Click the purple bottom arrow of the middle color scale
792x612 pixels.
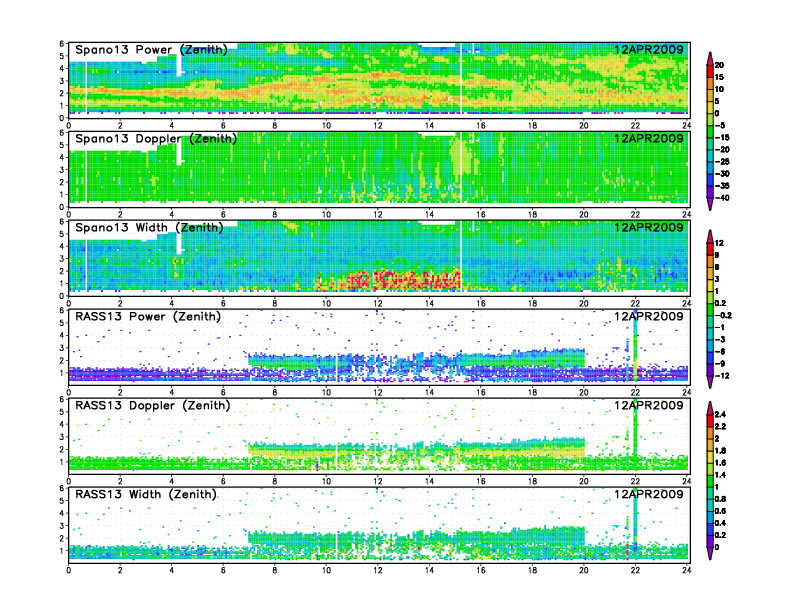point(710,382)
